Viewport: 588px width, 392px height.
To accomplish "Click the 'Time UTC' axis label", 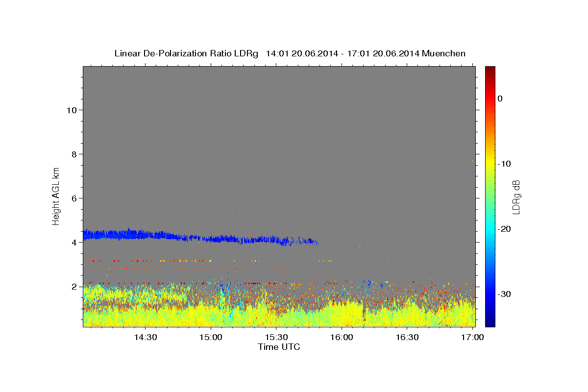I will (279, 347).
